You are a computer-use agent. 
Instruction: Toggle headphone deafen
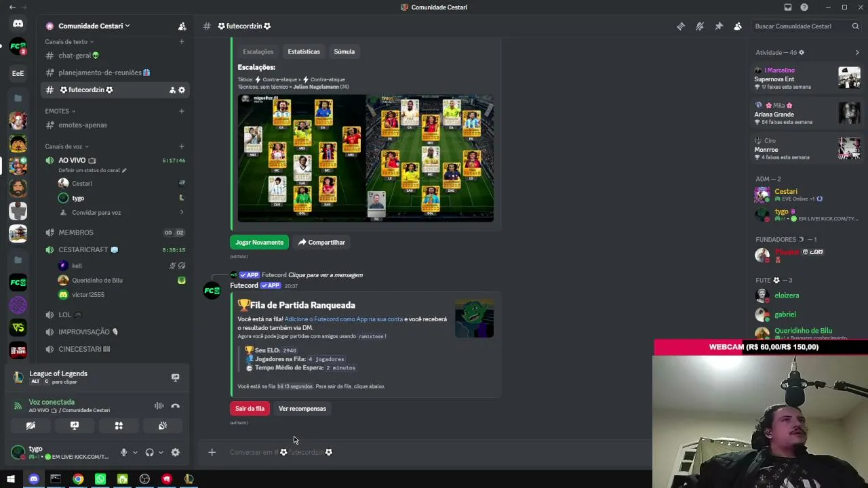point(149,453)
